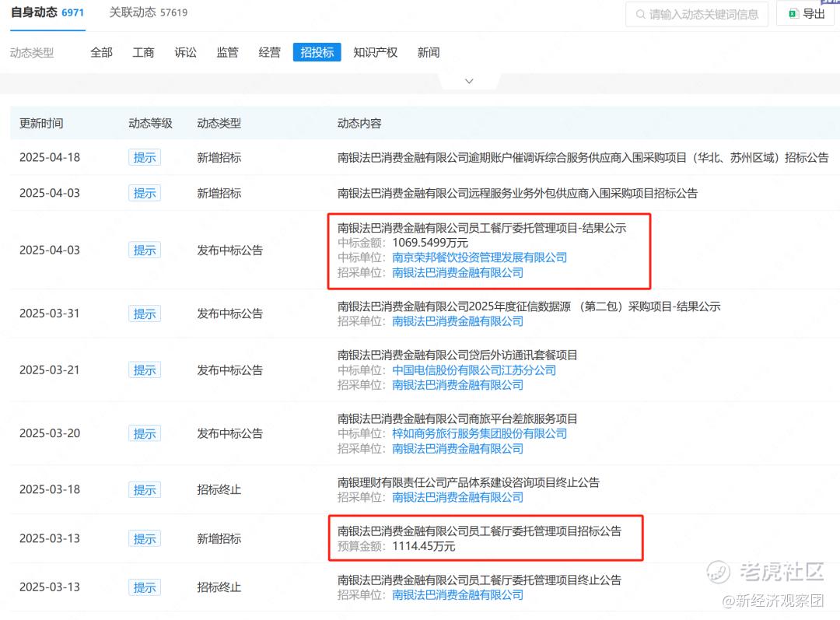840x620 pixels.
Task: Click date cell 2025-03-20
Action: click(x=50, y=433)
